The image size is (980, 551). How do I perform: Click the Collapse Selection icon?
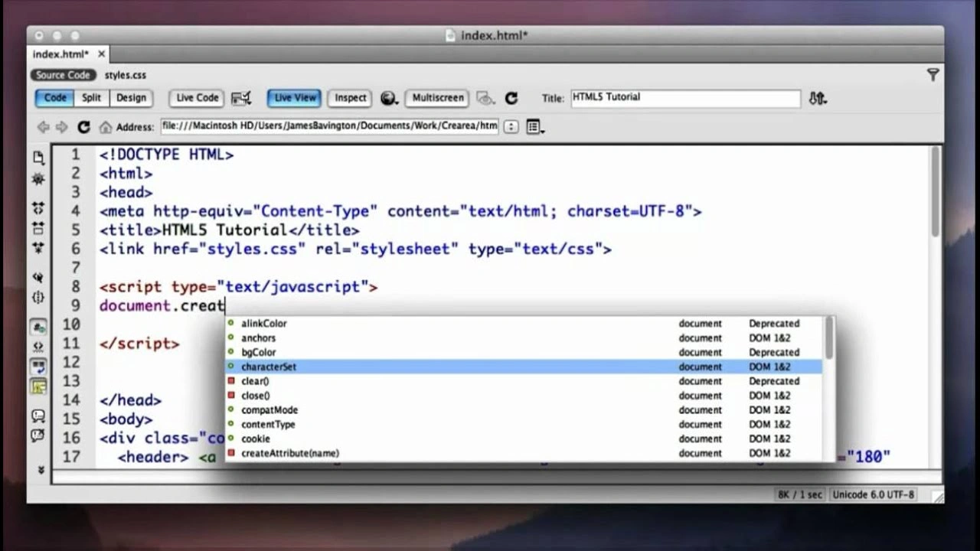[38, 228]
